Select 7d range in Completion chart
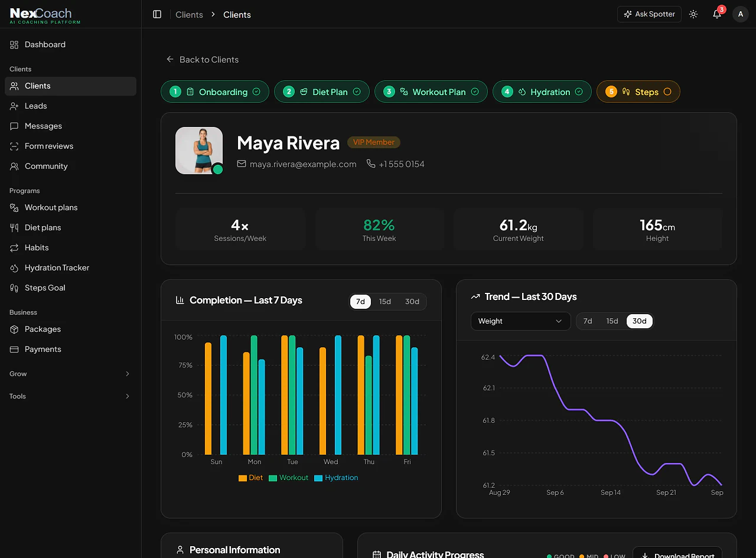 pyautogui.click(x=360, y=301)
